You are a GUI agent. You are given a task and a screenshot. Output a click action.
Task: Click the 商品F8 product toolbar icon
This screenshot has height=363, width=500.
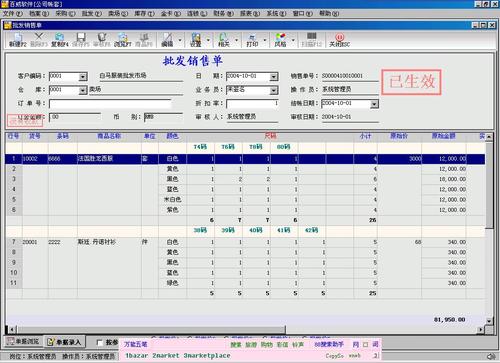click(144, 39)
